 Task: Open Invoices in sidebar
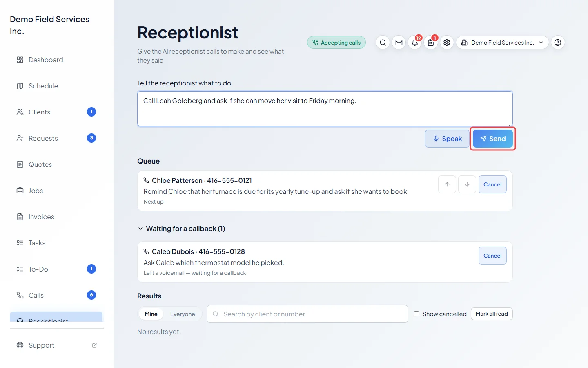pyautogui.click(x=56, y=217)
